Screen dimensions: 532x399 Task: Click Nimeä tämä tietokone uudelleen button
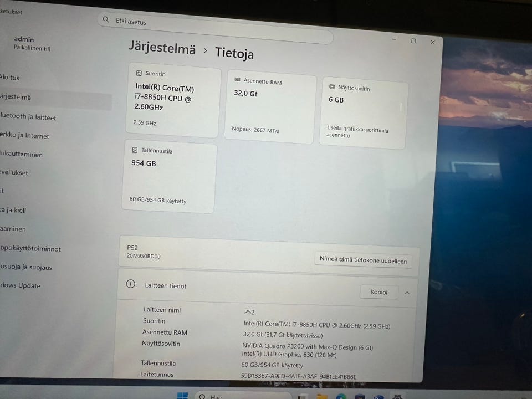[x=363, y=260]
